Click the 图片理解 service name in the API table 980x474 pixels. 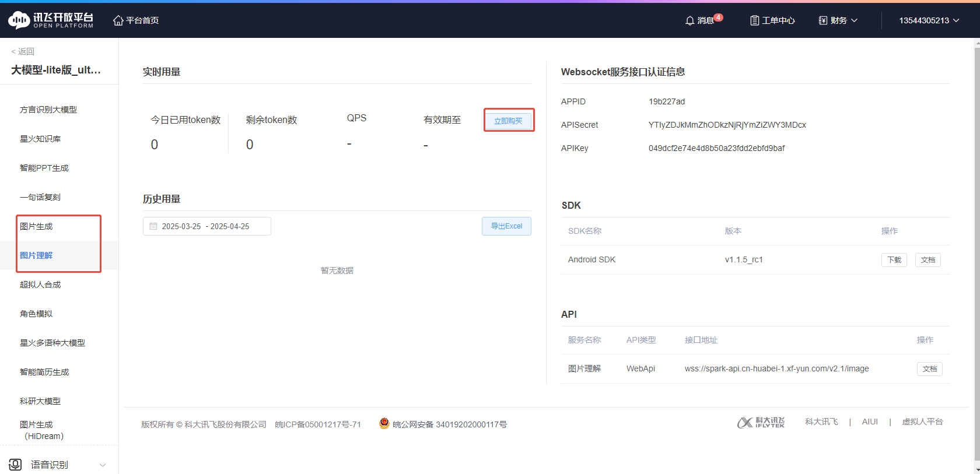pos(584,368)
